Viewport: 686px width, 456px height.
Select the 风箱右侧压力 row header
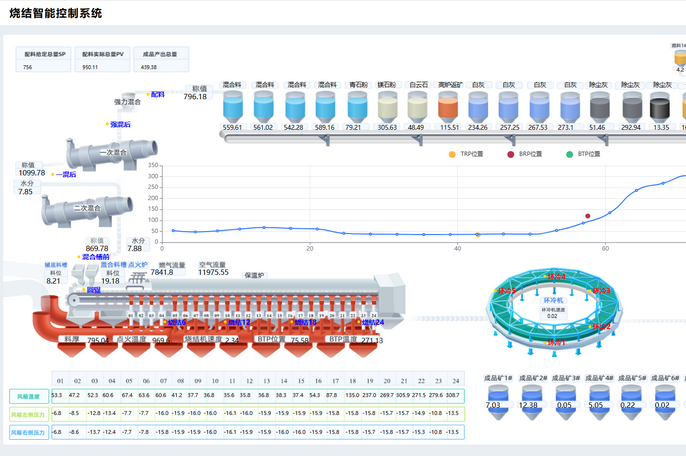(x=27, y=432)
